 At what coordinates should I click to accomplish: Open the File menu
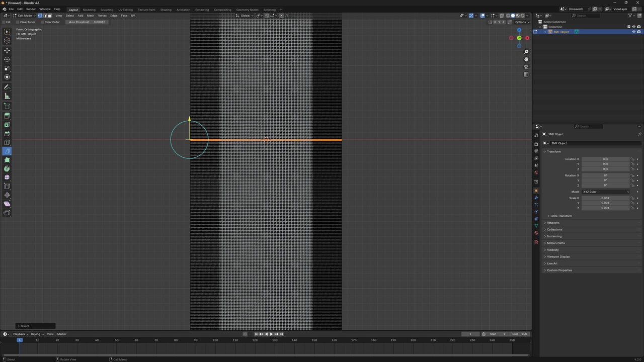click(x=11, y=9)
